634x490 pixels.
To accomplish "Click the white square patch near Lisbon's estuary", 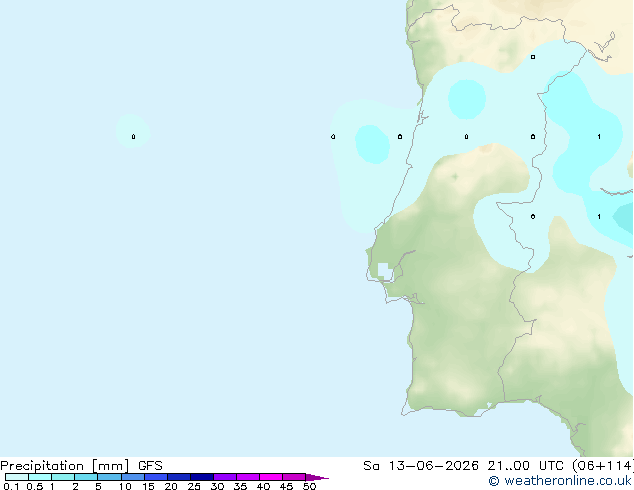I will tap(385, 270).
